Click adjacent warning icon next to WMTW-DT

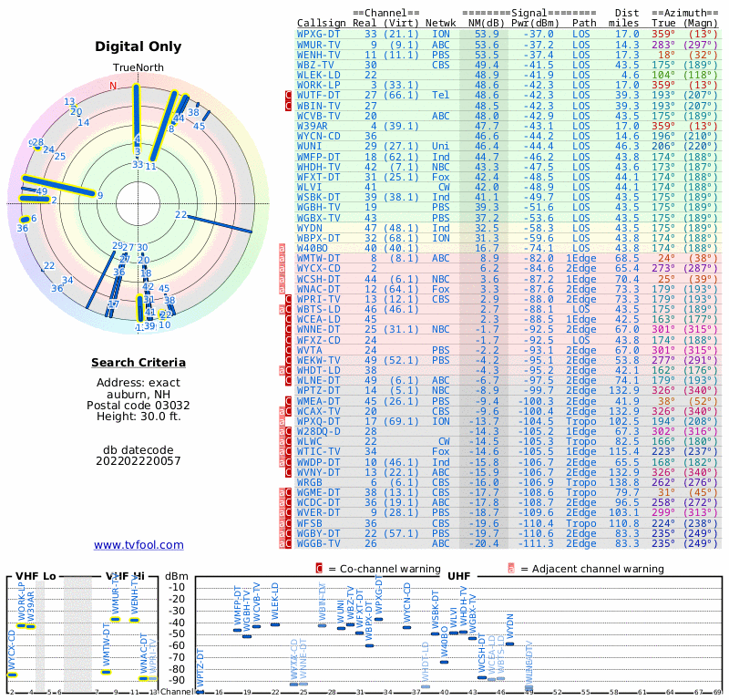[282, 258]
